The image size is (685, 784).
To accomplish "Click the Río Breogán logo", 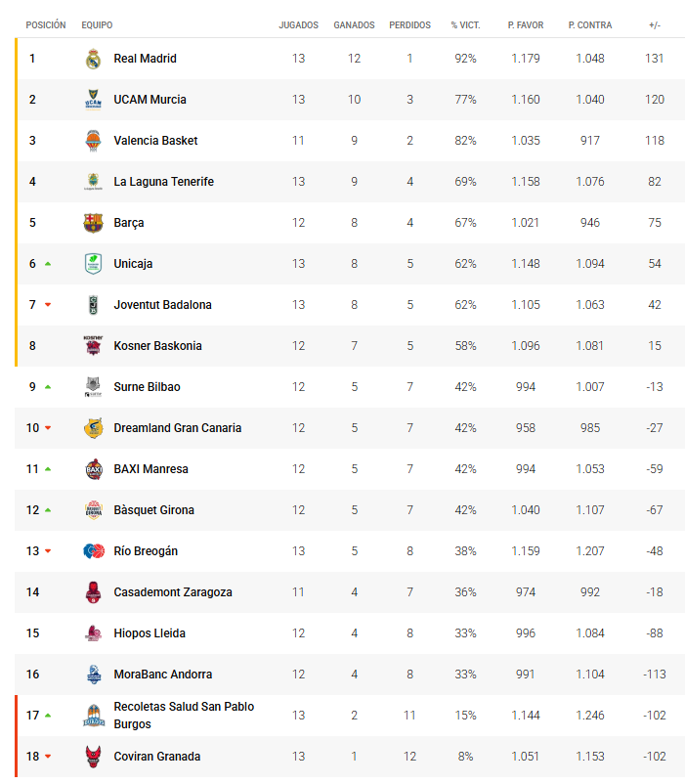I will (x=93, y=551).
